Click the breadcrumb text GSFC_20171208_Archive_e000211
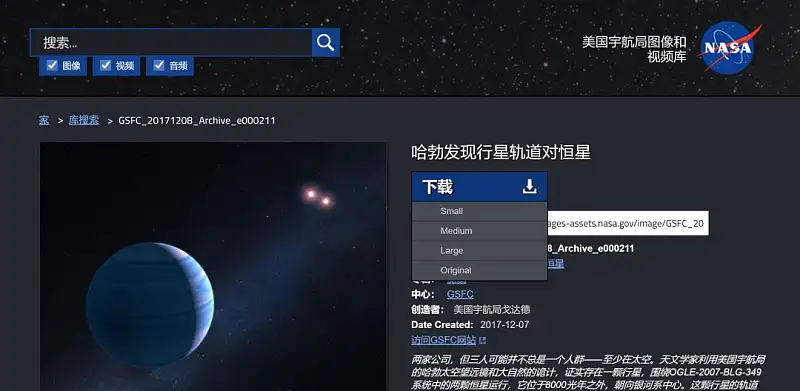This screenshot has height=391, width=800. click(197, 121)
